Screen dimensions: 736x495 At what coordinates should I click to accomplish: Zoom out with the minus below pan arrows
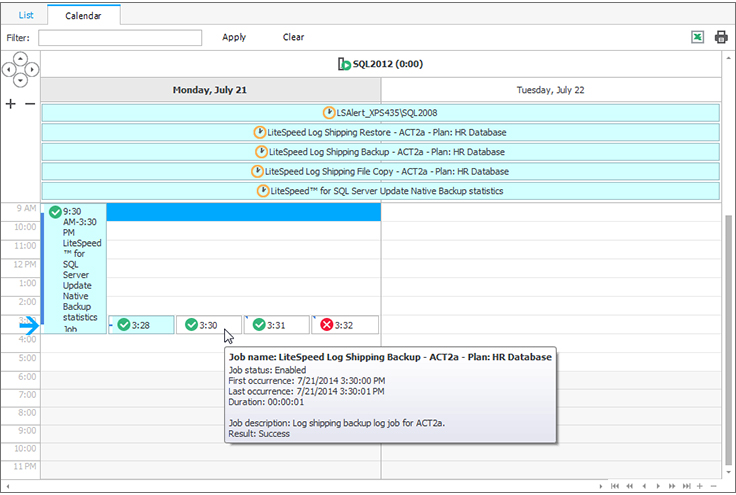click(30, 104)
